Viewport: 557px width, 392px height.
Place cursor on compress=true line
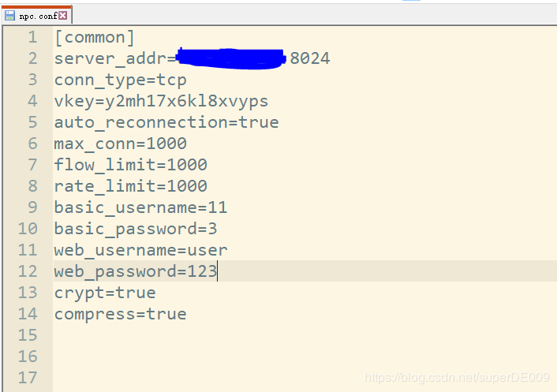tap(120, 314)
